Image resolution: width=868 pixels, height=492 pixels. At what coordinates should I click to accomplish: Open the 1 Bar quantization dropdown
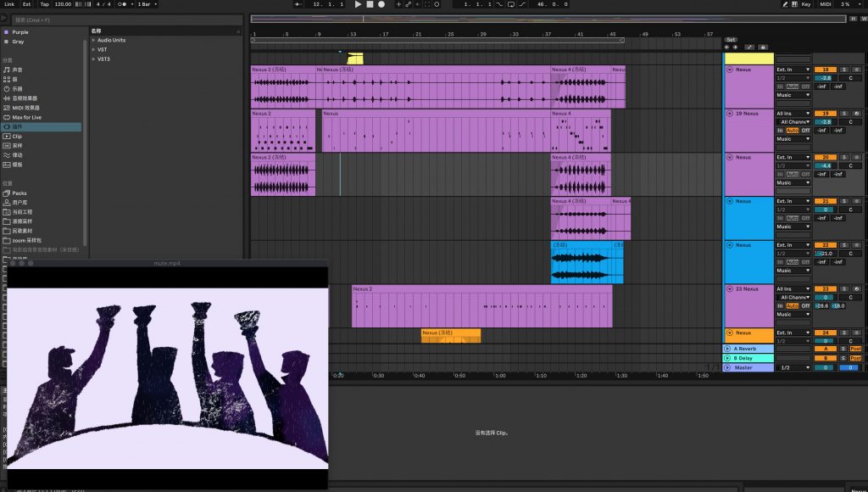[x=147, y=4]
